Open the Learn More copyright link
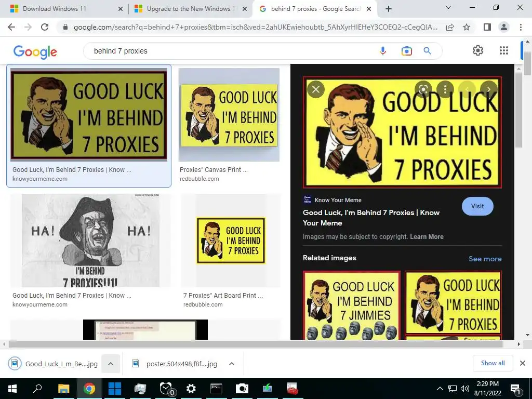532x399 pixels. [x=427, y=237]
